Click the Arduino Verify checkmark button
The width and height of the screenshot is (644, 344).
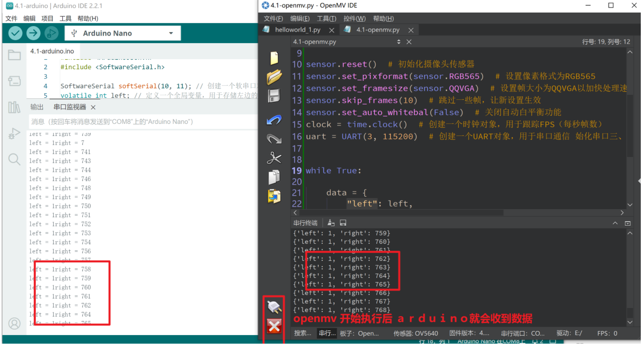[15, 33]
